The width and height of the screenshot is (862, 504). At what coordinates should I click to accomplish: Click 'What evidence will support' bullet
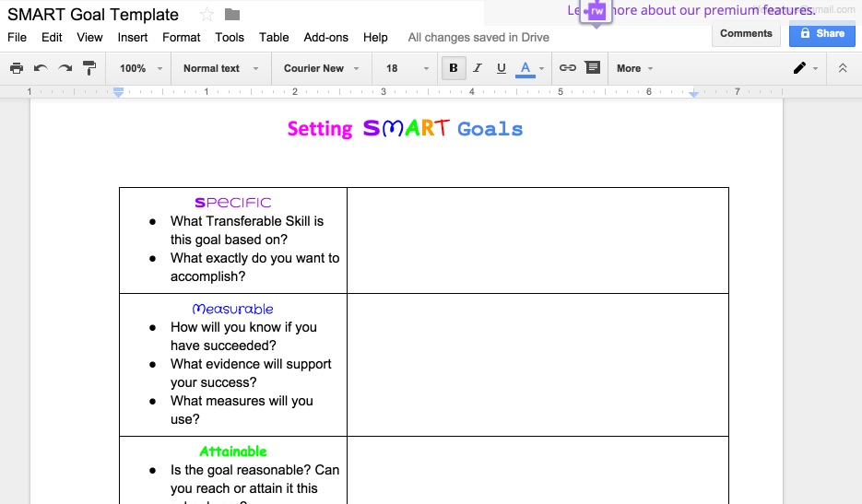[251, 364]
